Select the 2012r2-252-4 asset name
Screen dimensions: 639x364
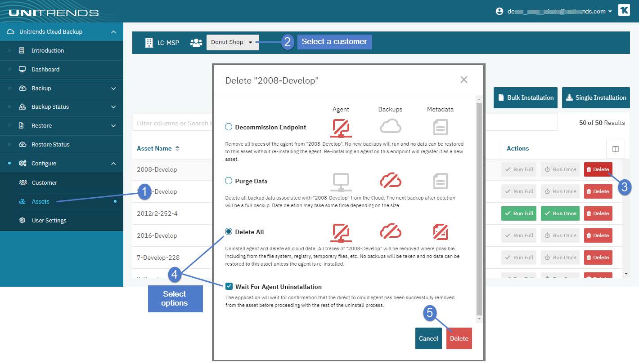(x=157, y=213)
